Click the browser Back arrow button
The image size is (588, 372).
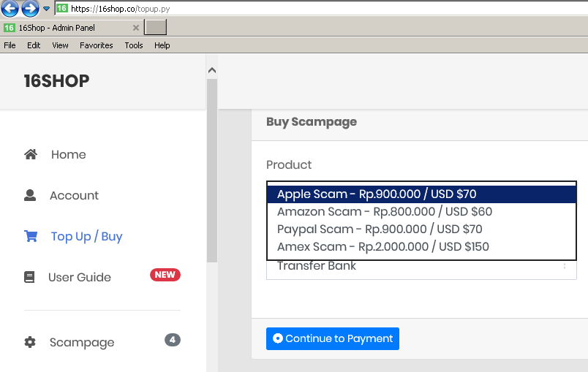click(x=10, y=9)
